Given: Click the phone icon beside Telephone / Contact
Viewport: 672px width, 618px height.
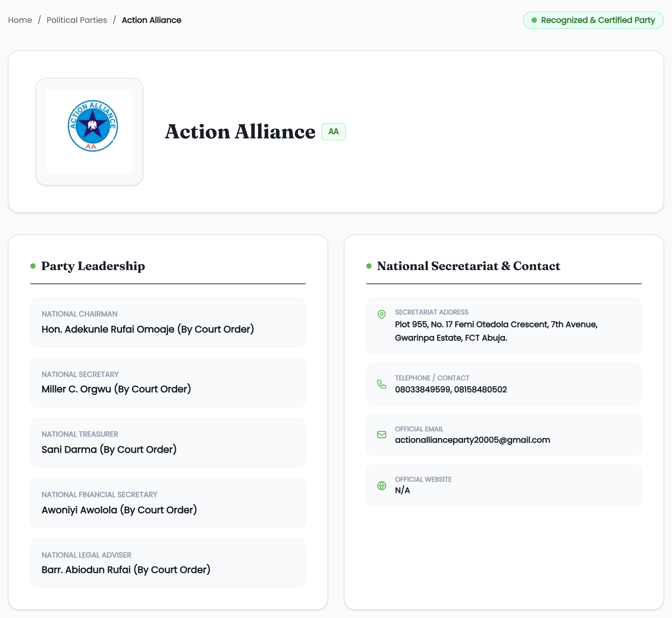Looking at the screenshot, I should (381, 384).
